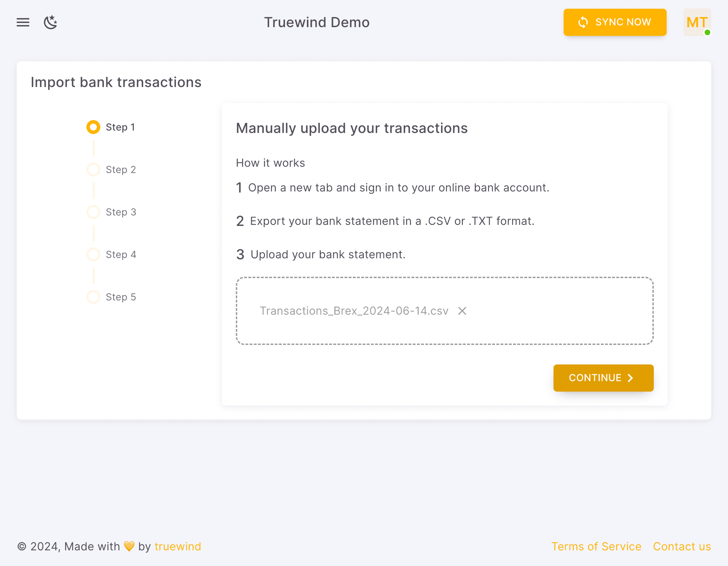Open the MT user avatar menu

(x=697, y=22)
